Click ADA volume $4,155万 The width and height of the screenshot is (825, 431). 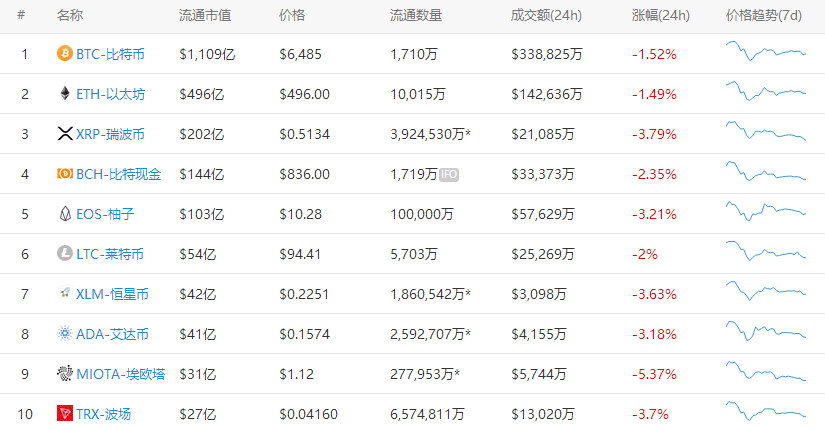tap(539, 334)
